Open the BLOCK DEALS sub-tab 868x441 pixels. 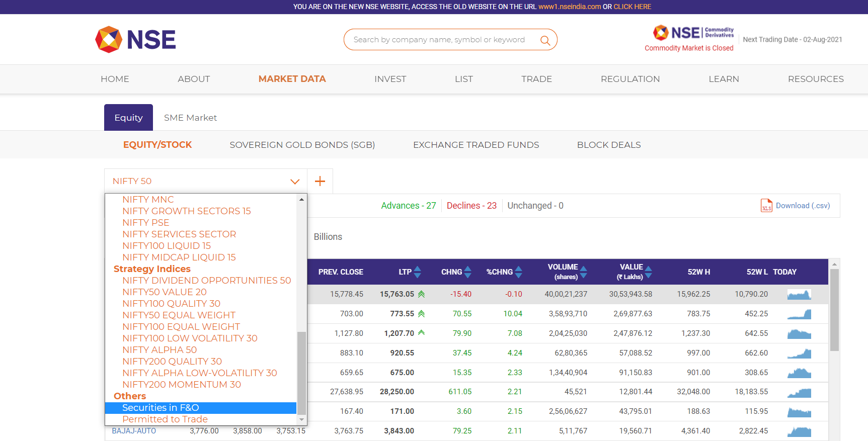click(609, 145)
